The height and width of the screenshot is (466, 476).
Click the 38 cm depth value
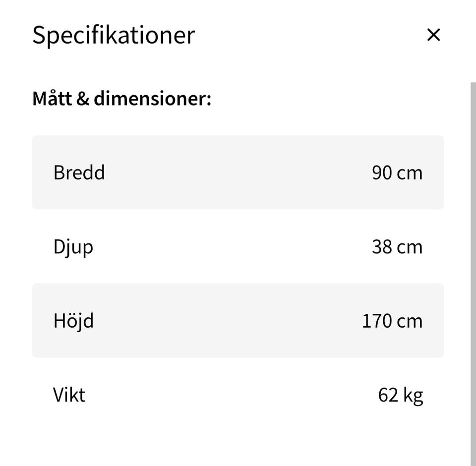click(x=397, y=247)
